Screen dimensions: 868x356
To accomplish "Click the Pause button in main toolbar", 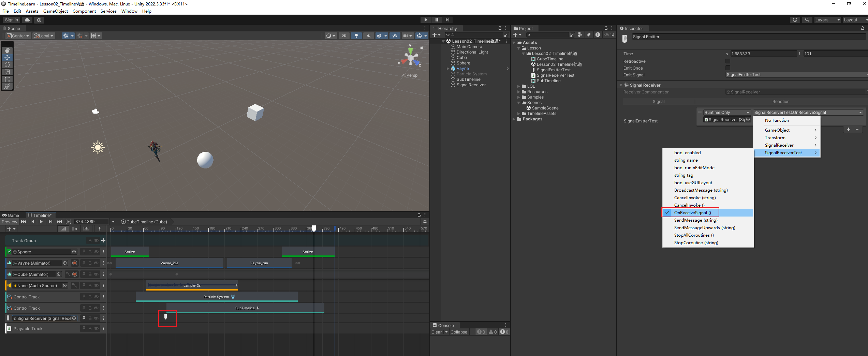I will 437,20.
